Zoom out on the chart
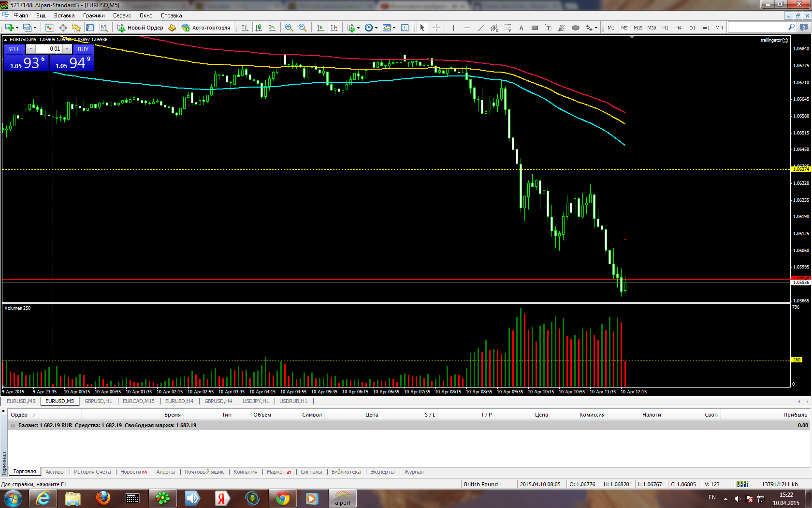The height and width of the screenshot is (508, 812). [x=303, y=28]
